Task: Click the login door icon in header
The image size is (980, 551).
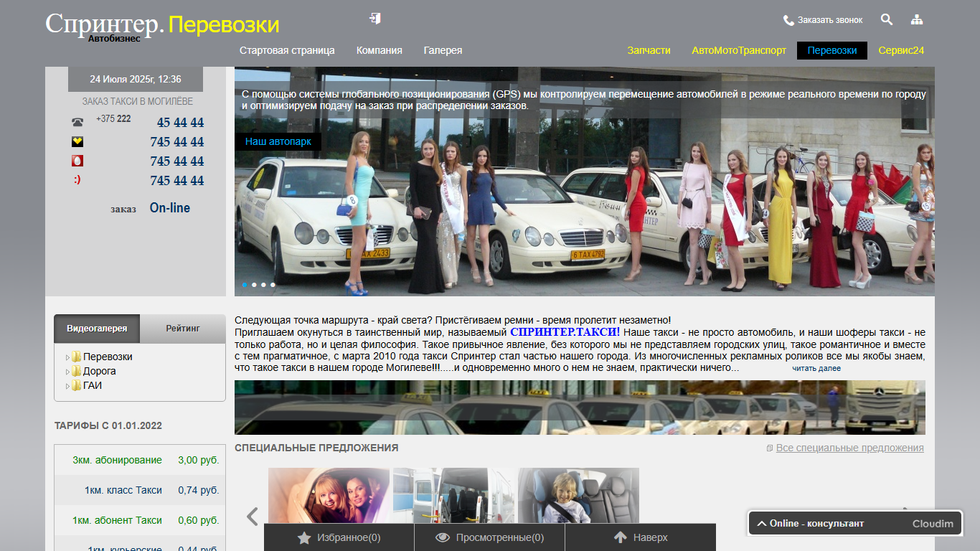Action: coord(375,18)
